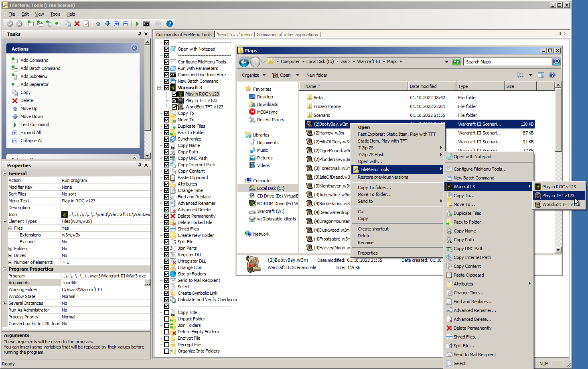Viewport: 588px width, 369px height.
Task: Click the red X Delete icon in the toolbar
Action: coord(77,24)
